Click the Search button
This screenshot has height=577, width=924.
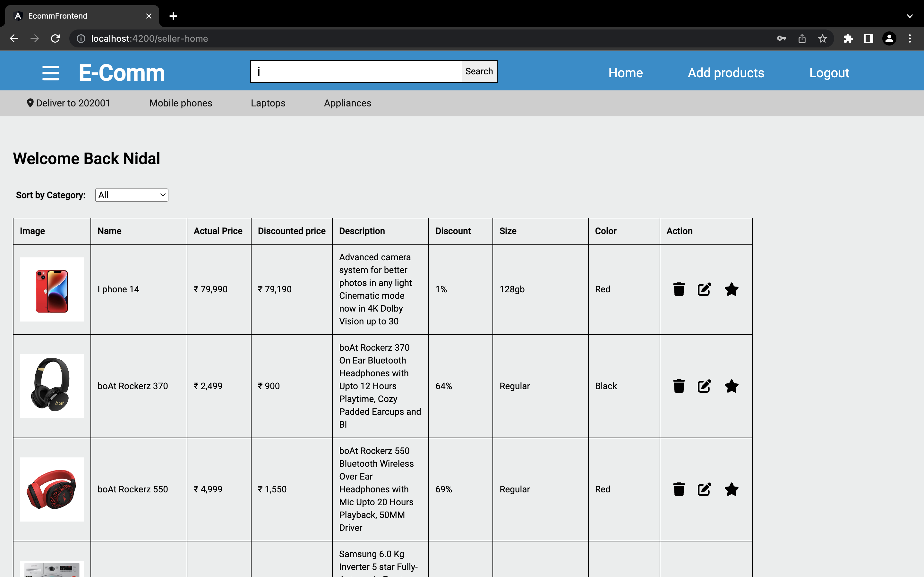tap(478, 71)
